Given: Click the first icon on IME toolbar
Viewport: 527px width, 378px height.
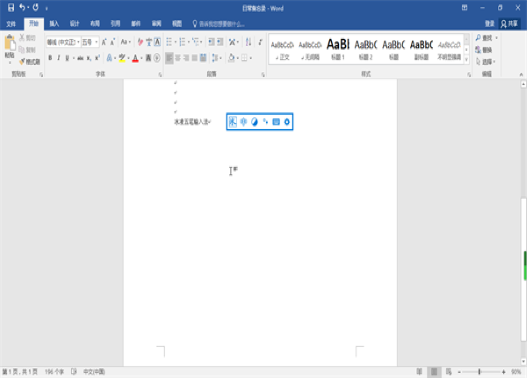Looking at the screenshot, I should (233, 122).
